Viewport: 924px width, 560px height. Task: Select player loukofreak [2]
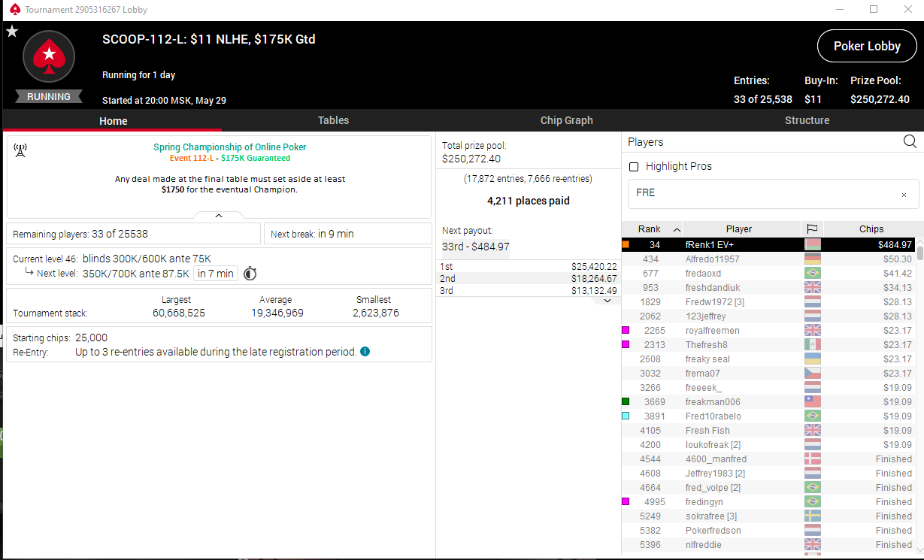(768, 444)
